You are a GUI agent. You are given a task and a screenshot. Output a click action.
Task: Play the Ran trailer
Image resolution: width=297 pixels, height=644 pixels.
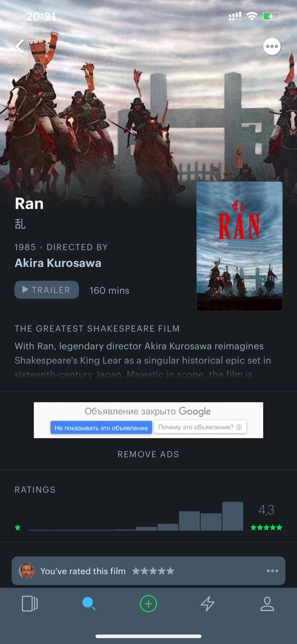[x=47, y=290]
